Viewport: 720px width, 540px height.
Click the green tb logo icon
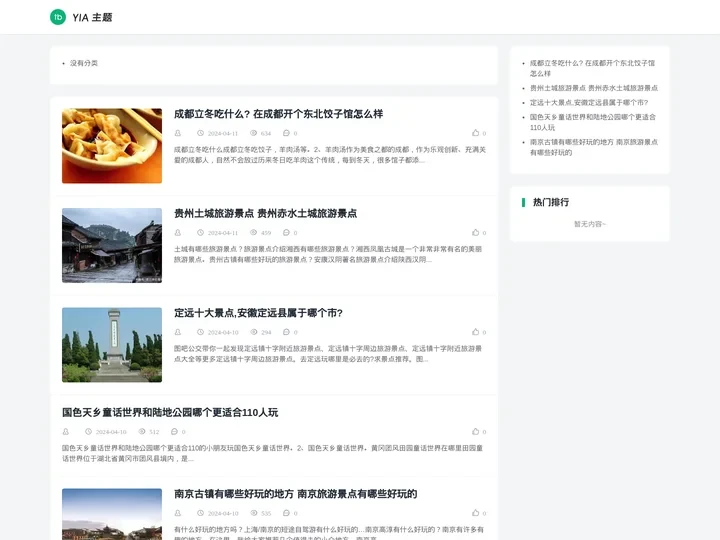pyautogui.click(x=58, y=17)
